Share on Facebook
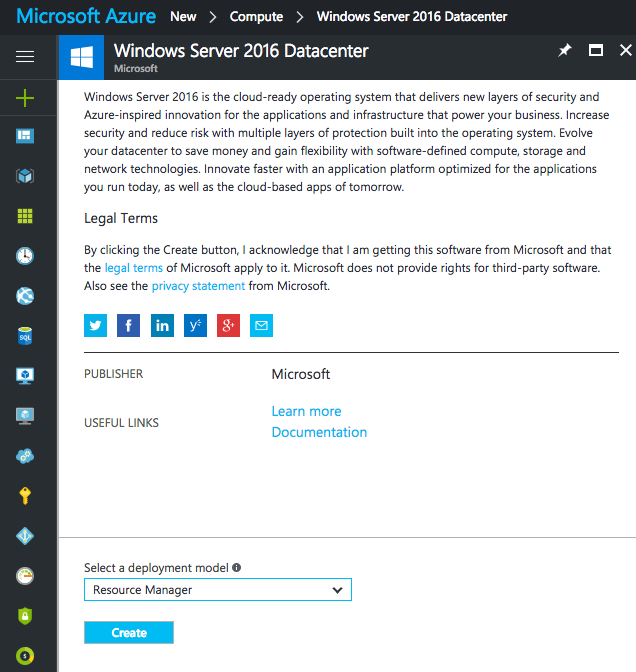 [x=129, y=325]
